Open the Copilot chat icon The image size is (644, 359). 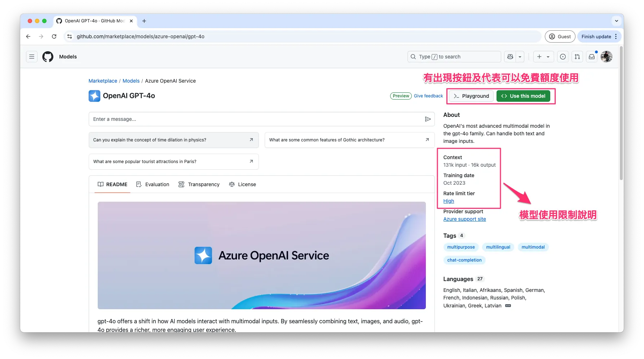tap(510, 57)
